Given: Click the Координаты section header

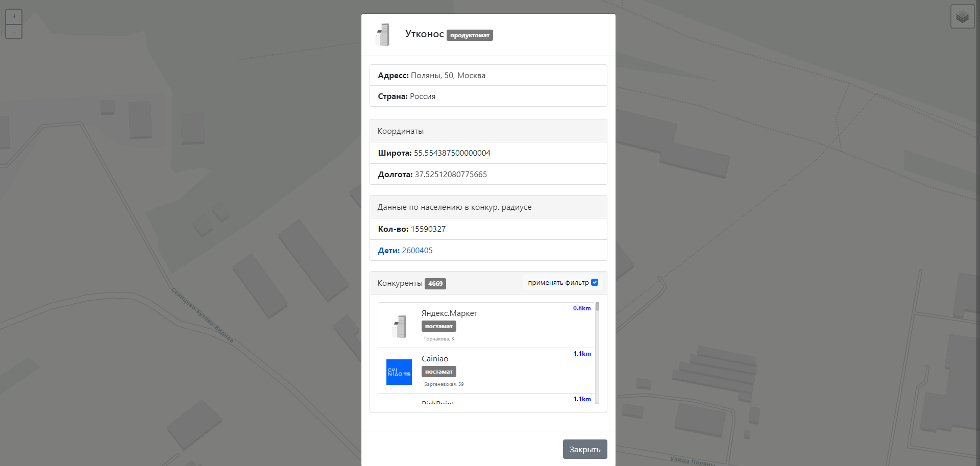Looking at the screenshot, I should (x=488, y=131).
